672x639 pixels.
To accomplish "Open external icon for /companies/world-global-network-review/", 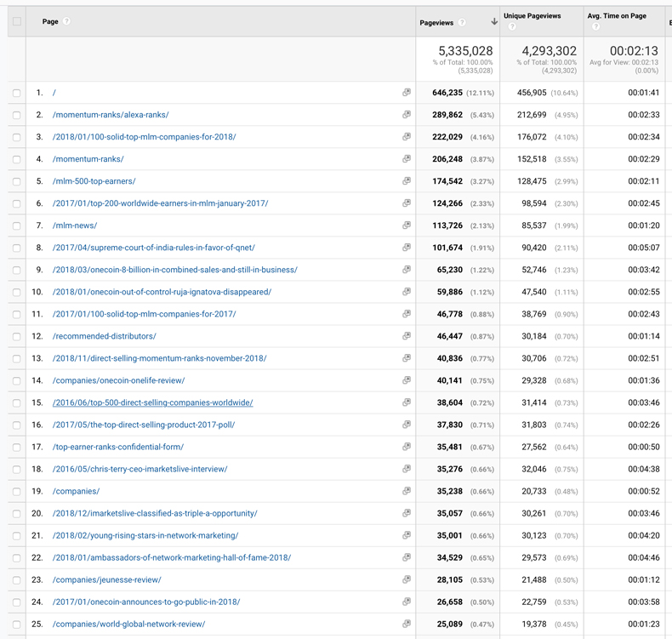I will point(407,624).
